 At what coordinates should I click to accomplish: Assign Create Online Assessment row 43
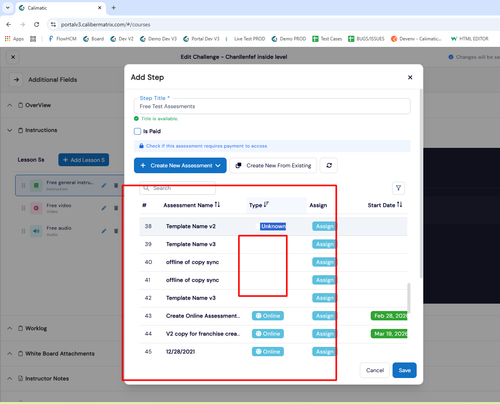(324, 316)
